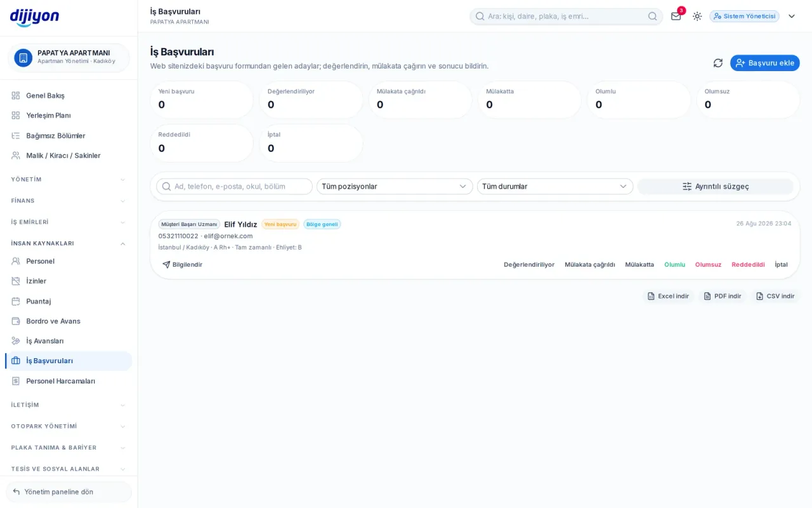Set Elif Yıldız status to Olumlu
The height and width of the screenshot is (508, 812).
click(x=674, y=265)
